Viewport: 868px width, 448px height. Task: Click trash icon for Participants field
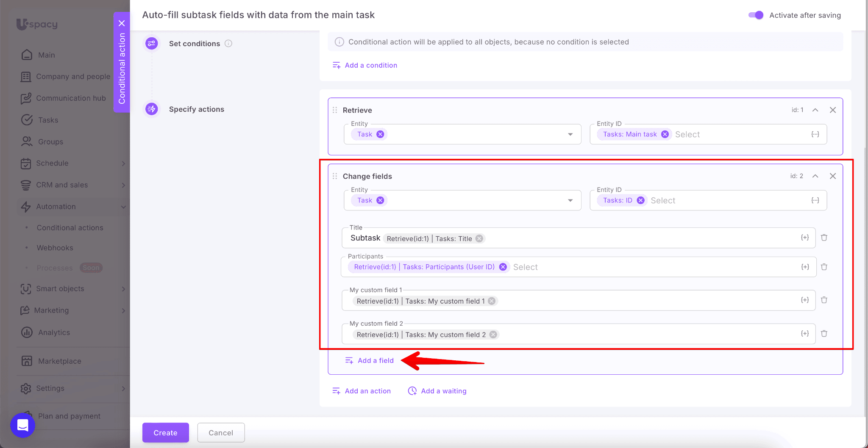(x=824, y=267)
